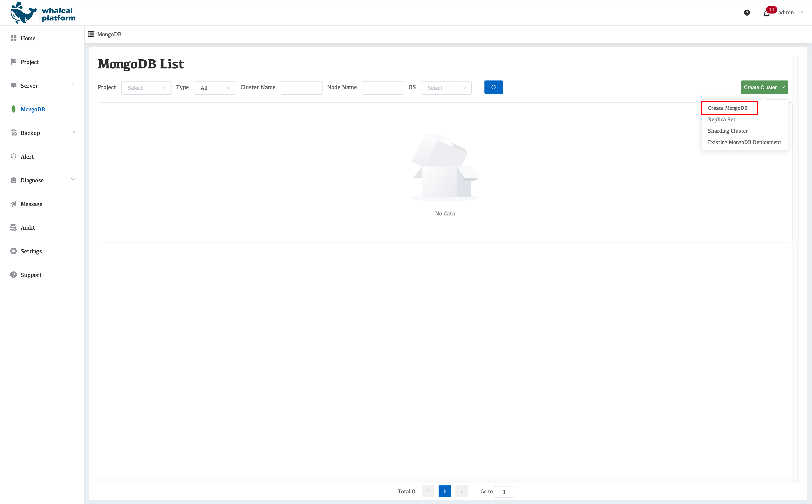
Task: Click the Settings gear icon
Action: point(13,251)
